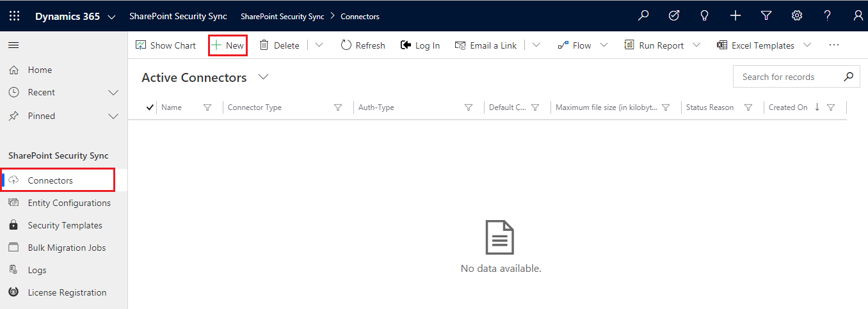868x309 pixels.
Task: Open the task flow target icon
Action: [x=674, y=16]
